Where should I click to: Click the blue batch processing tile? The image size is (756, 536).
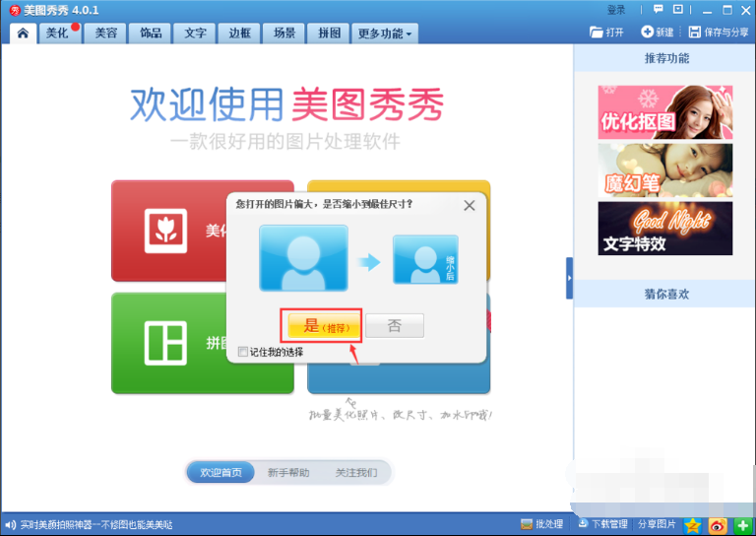click(x=399, y=378)
